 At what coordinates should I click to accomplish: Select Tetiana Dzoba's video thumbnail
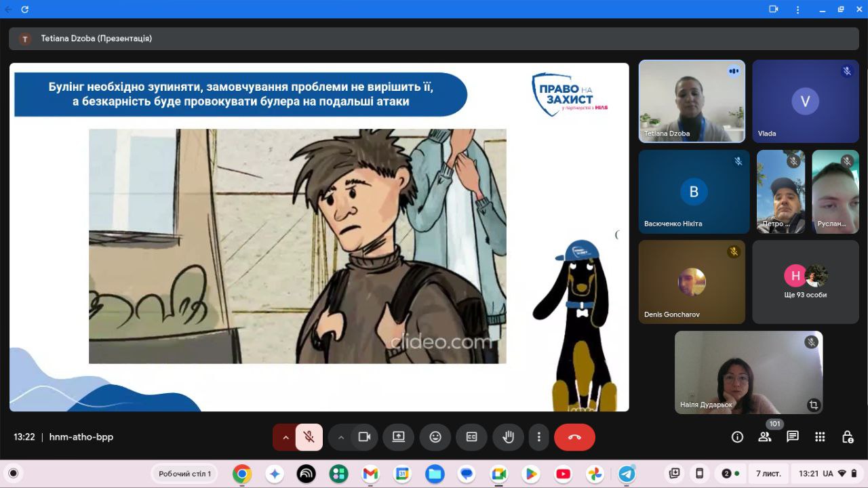[x=692, y=101]
